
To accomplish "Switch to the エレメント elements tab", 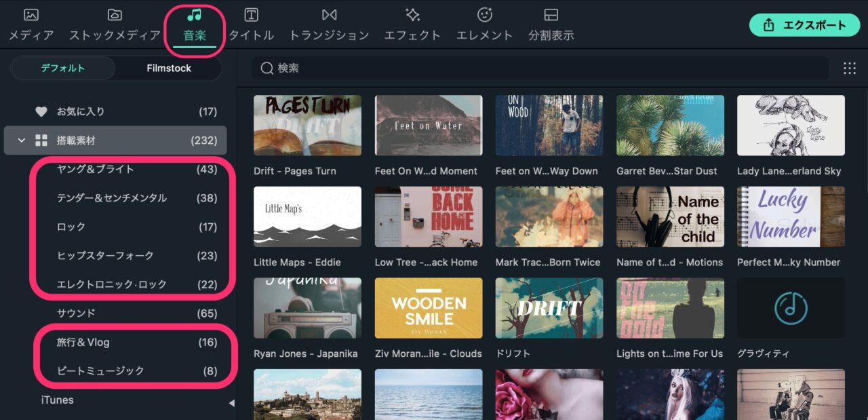I will (484, 25).
